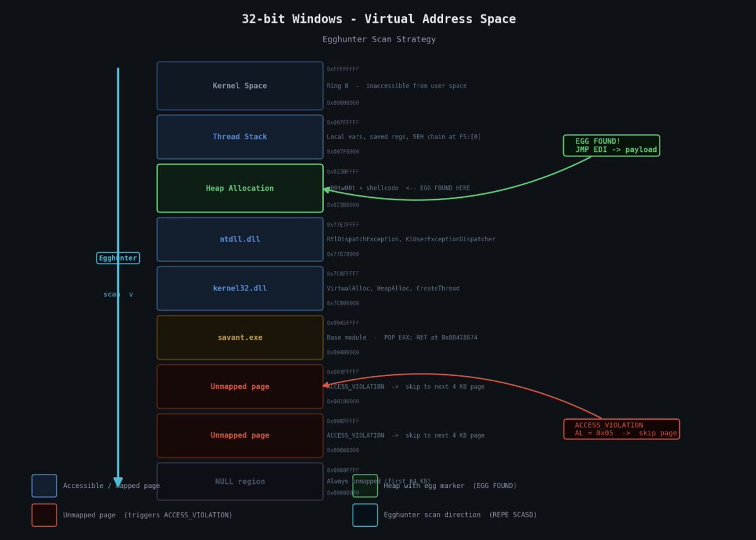Click the red Unmapped page legend swatch

click(44, 515)
